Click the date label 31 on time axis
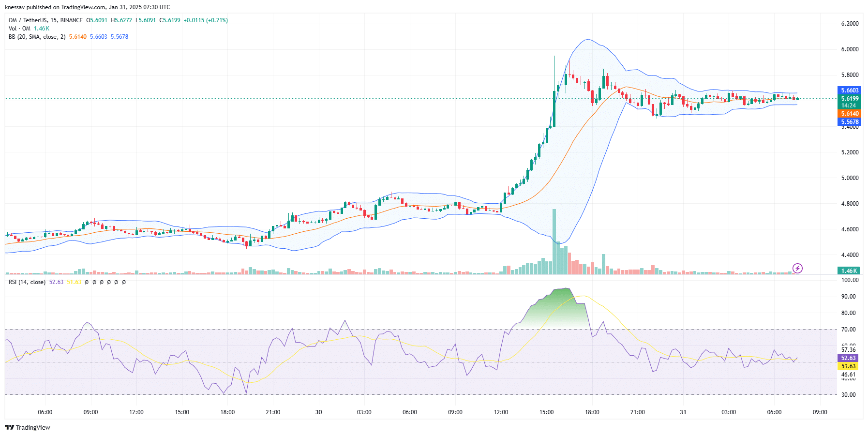This screenshot has width=868, height=436. tap(683, 412)
